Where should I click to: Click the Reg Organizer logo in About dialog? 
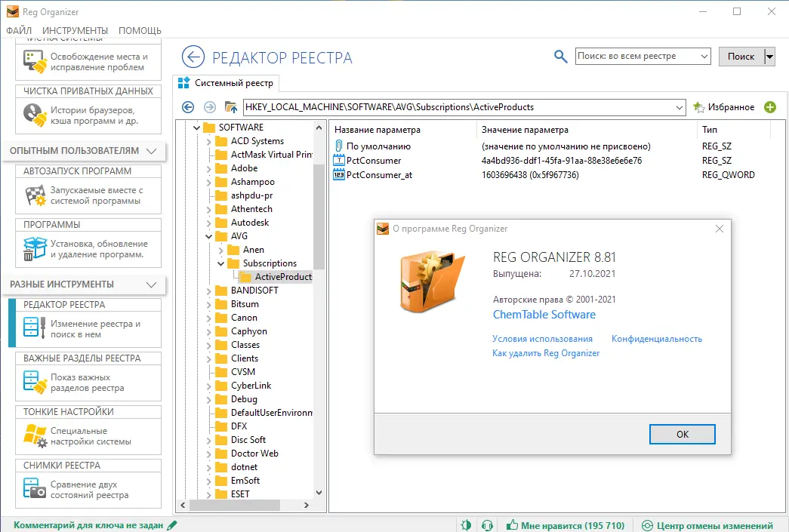pos(432,281)
